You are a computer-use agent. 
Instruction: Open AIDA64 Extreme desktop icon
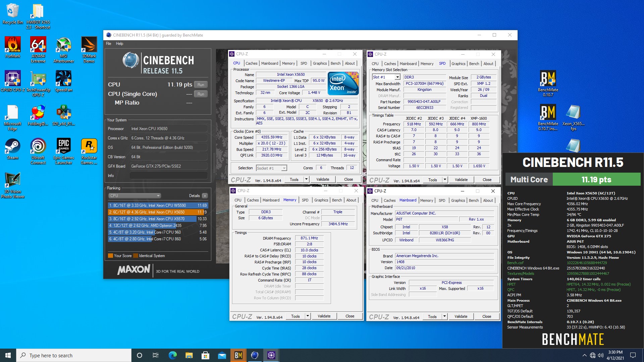click(x=38, y=50)
